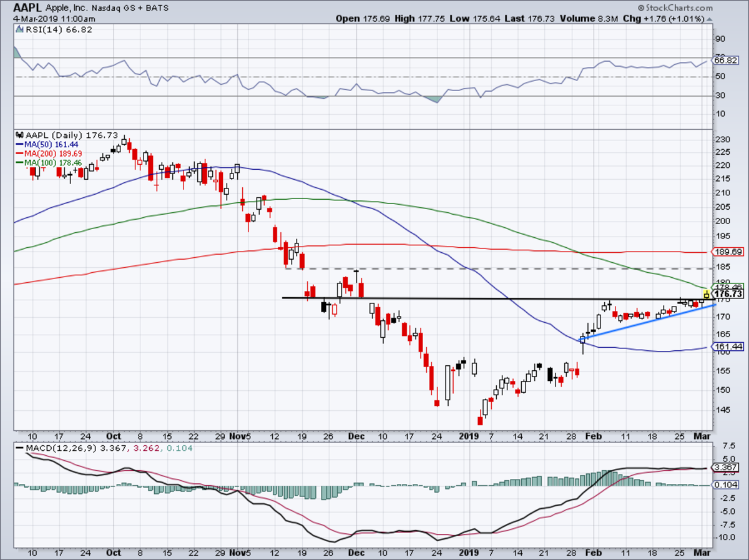This screenshot has height=560, width=749.
Task: Click "2019" on the price panel date axis
Action: pos(469,435)
